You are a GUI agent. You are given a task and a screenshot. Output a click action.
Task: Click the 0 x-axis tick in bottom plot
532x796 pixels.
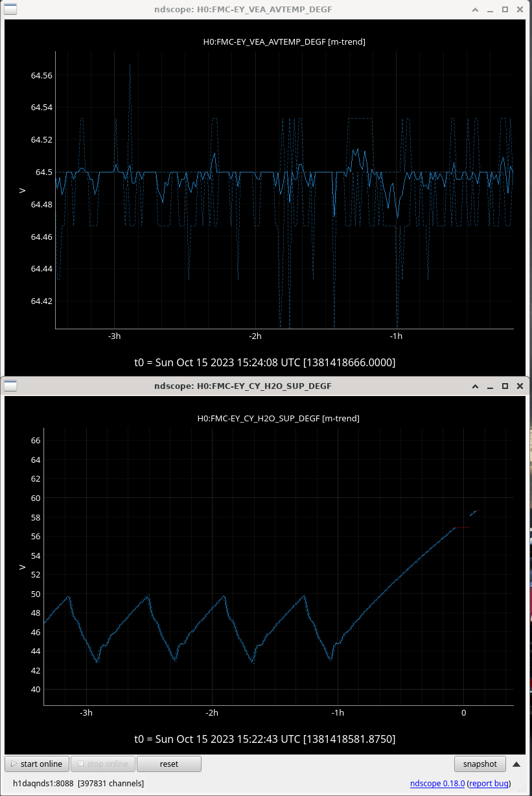click(463, 713)
